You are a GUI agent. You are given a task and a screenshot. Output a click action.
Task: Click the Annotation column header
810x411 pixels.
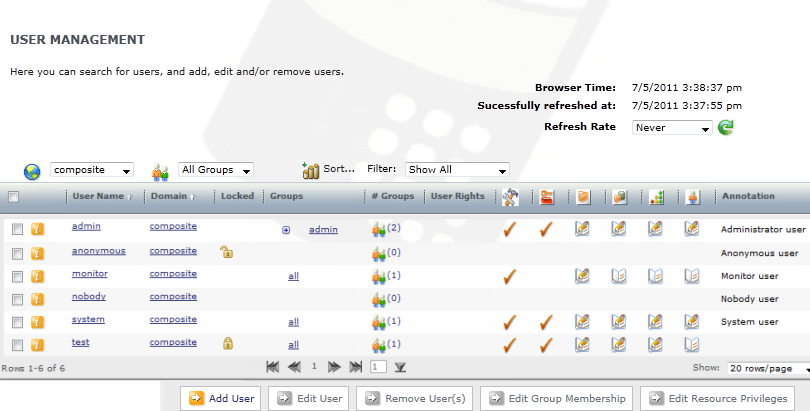point(749,196)
